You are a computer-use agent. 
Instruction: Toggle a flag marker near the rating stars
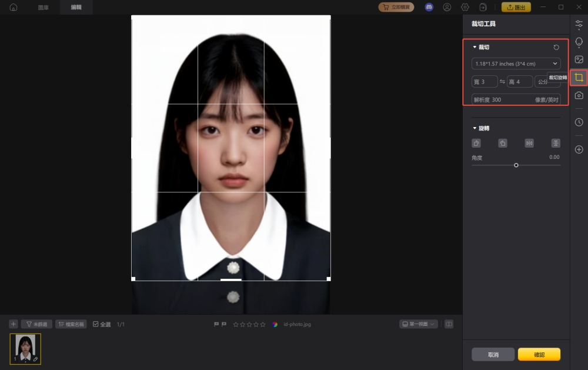217,324
